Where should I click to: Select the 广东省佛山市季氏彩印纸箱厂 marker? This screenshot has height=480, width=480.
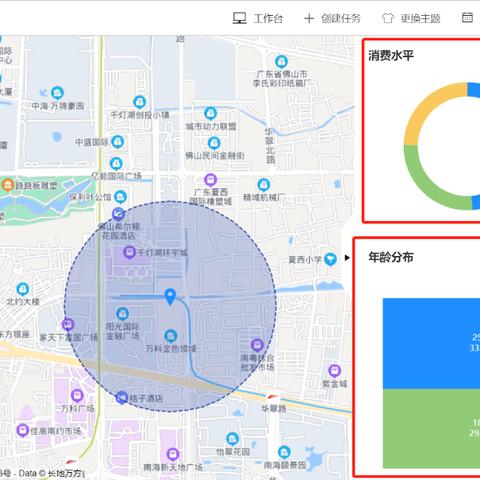pos(281,62)
